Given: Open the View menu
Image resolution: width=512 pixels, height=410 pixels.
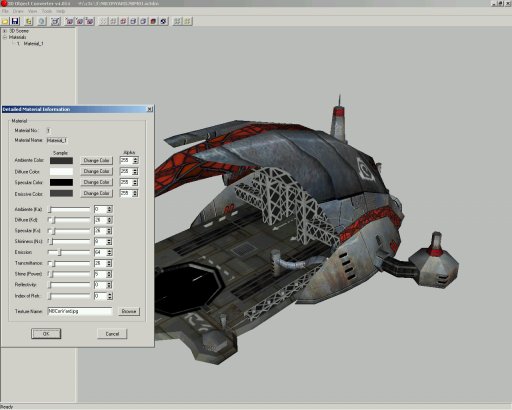Looking at the screenshot, I should click(32, 11).
